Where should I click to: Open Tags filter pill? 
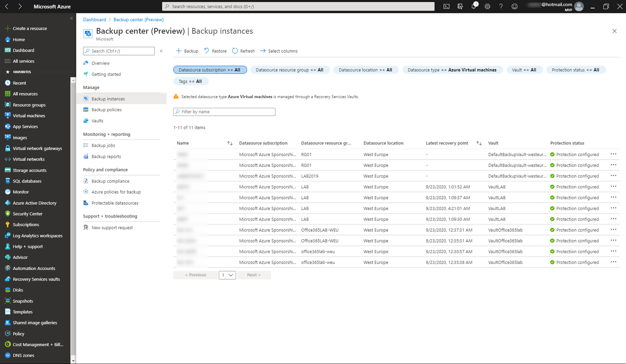click(190, 82)
